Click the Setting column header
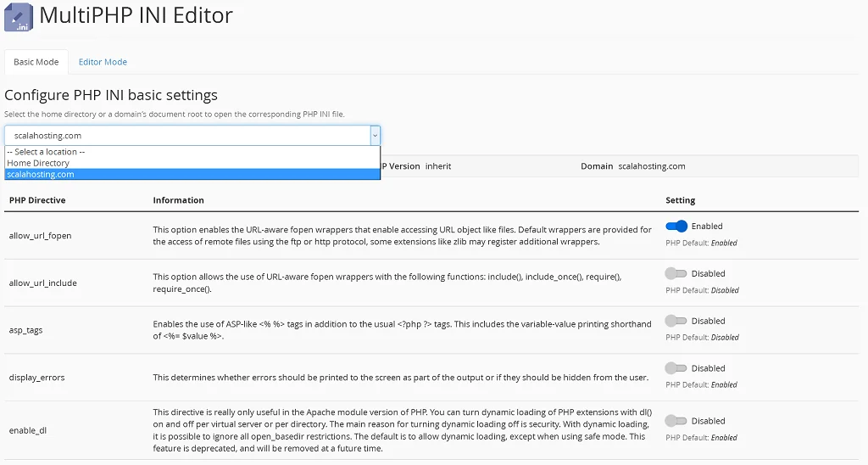 680,200
